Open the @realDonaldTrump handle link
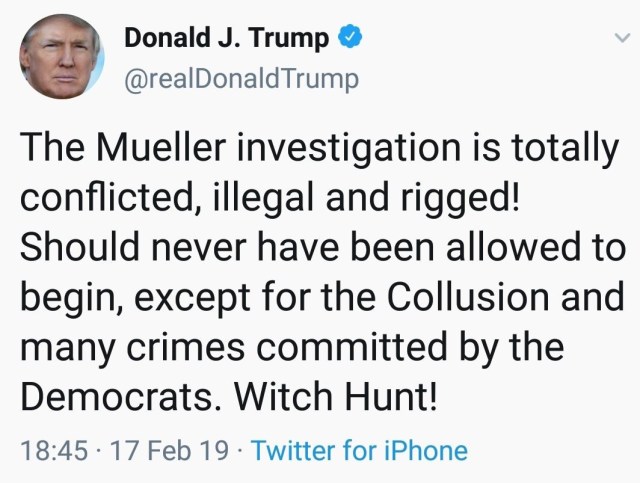The height and width of the screenshot is (483, 640). (240, 79)
